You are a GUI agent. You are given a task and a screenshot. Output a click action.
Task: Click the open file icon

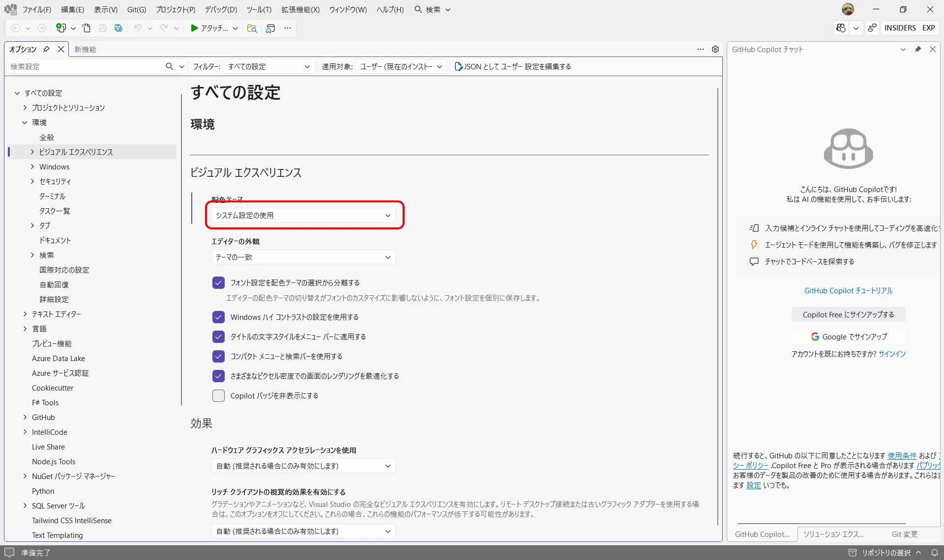(x=87, y=28)
